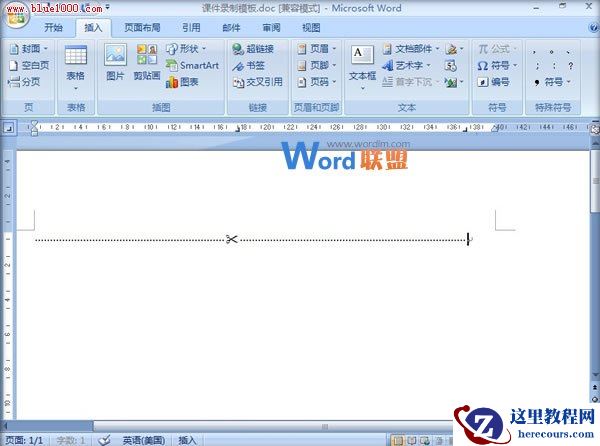Screen dimensions: 600x446
Task: Switch to Print Layout view button
Action: (398, 440)
